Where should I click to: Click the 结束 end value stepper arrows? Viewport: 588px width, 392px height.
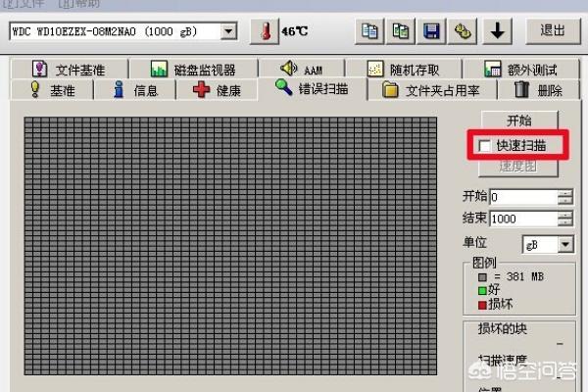(564, 219)
